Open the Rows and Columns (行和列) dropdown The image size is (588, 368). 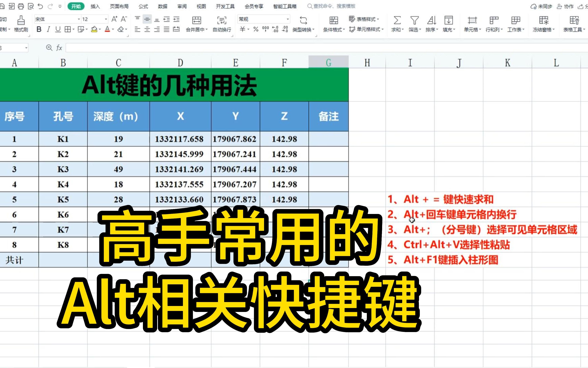494,24
